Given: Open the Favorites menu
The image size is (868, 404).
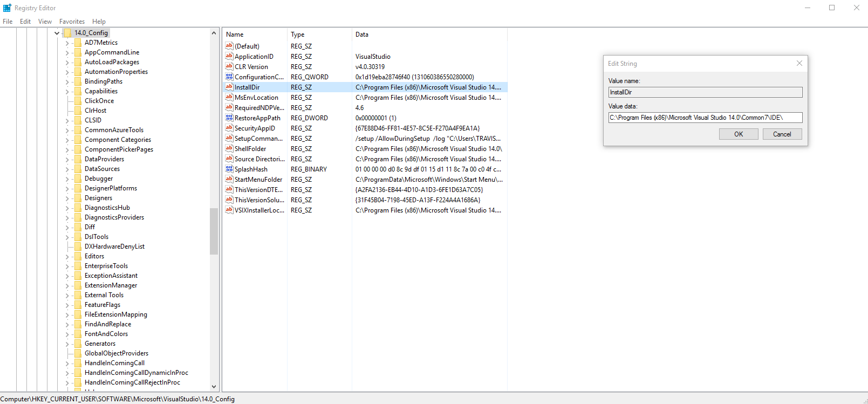Looking at the screenshot, I should coord(72,22).
